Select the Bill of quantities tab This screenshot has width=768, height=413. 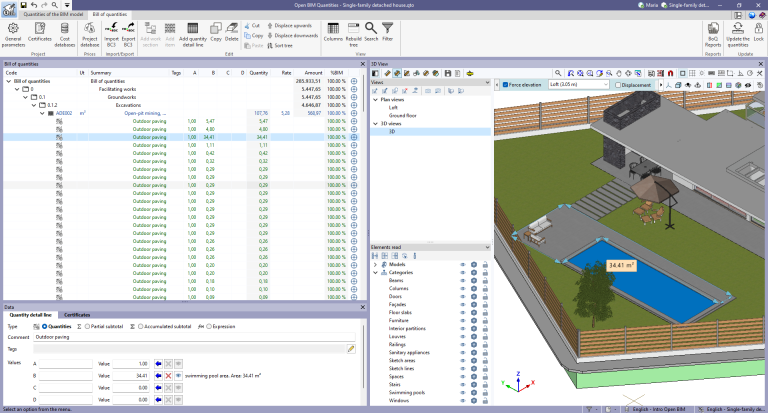(110, 14)
